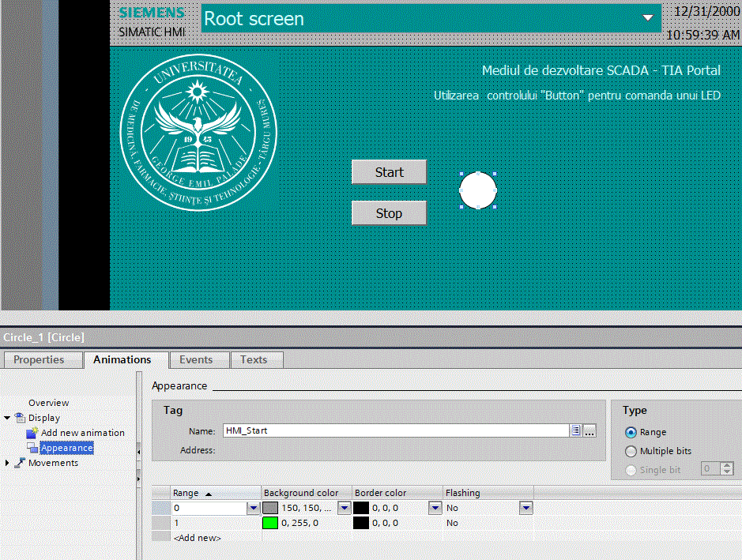Click the tag browse ellipsis button
Screen dimensions: 742x560
589,430
